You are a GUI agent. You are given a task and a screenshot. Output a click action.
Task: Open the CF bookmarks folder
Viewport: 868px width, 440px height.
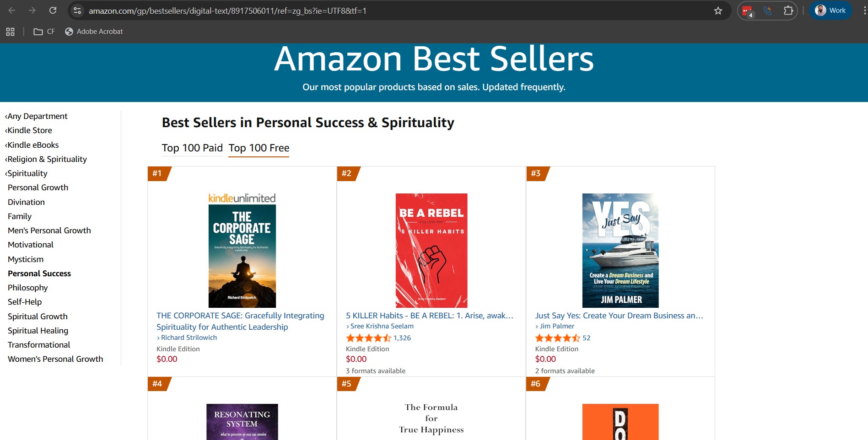pyautogui.click(x=44, y=32)
